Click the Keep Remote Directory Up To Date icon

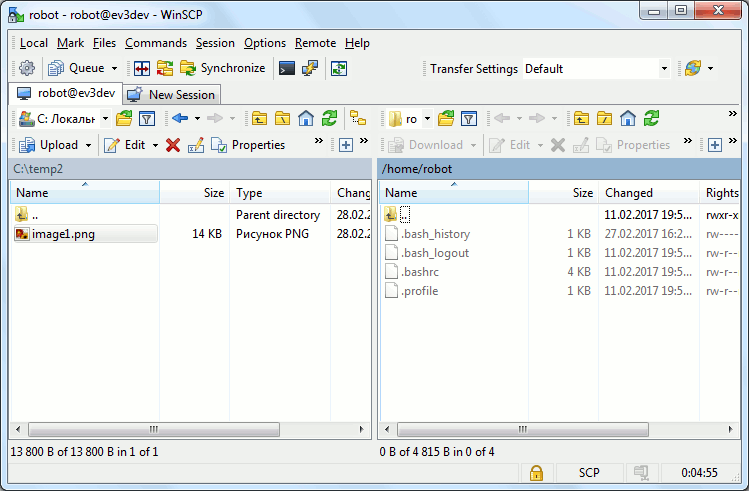[x=339, y=69]
